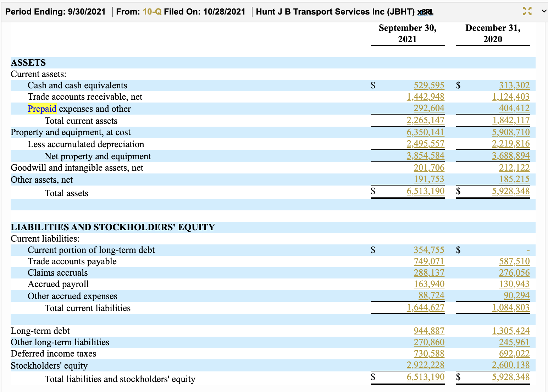Select net property and equipment 3,854,584
The height and width of the screenshot is (392, 548).
click(x=425, y=155)
